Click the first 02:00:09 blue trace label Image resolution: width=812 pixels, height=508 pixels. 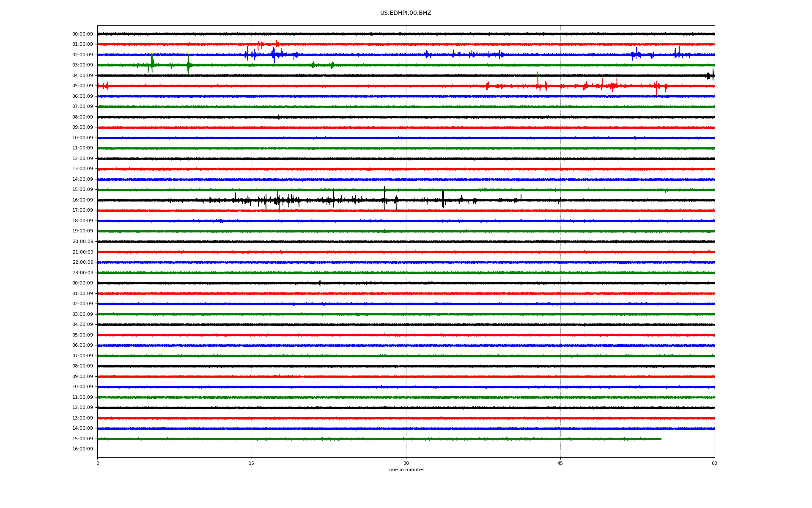coord(82,55)
